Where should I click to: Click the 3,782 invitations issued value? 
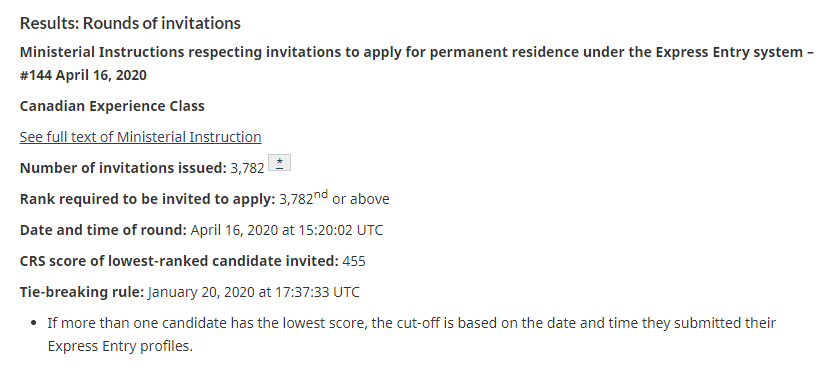247,168
